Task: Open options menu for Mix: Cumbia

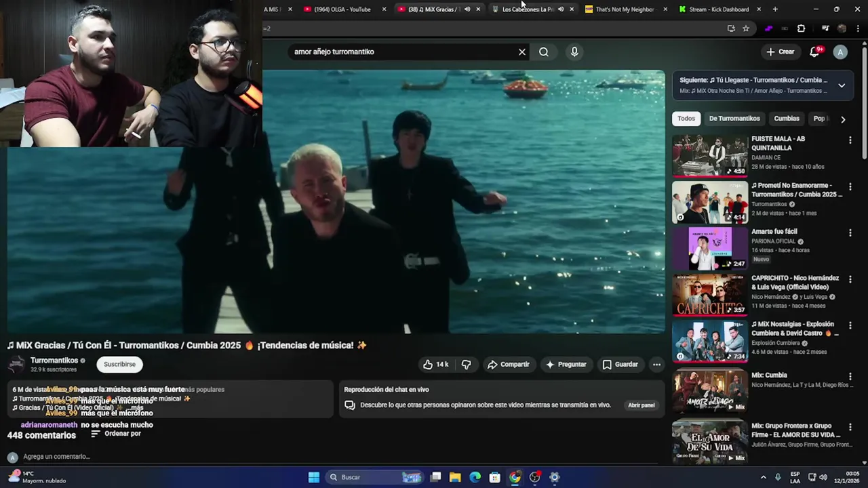Action: coord(850,376)
